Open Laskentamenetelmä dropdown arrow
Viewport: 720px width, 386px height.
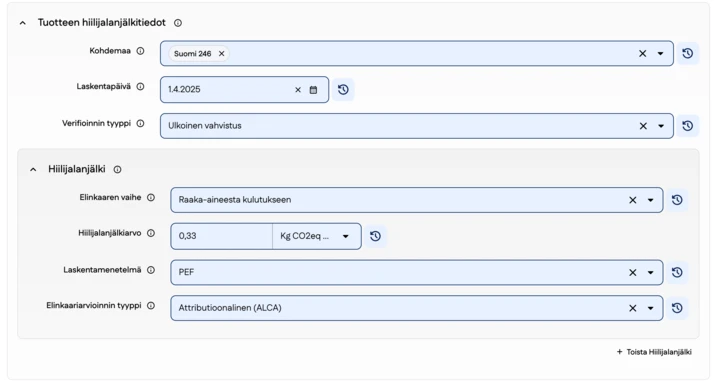click(650, 273)
